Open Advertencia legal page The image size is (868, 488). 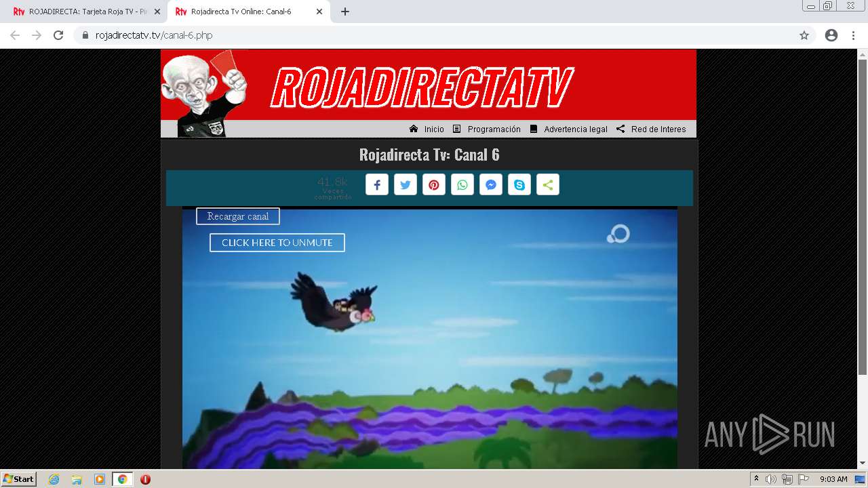tap(568, 129)
